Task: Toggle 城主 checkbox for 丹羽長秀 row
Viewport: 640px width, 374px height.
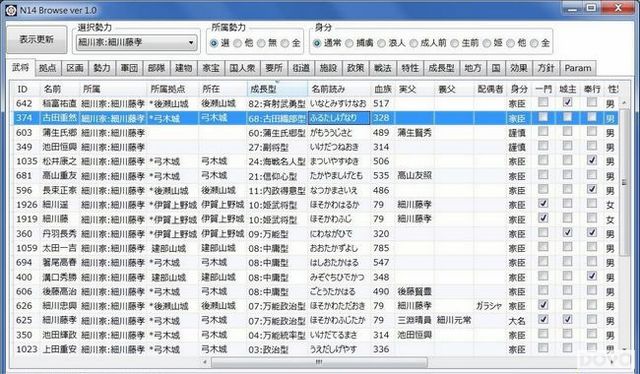Action: [x=567, y=233]
